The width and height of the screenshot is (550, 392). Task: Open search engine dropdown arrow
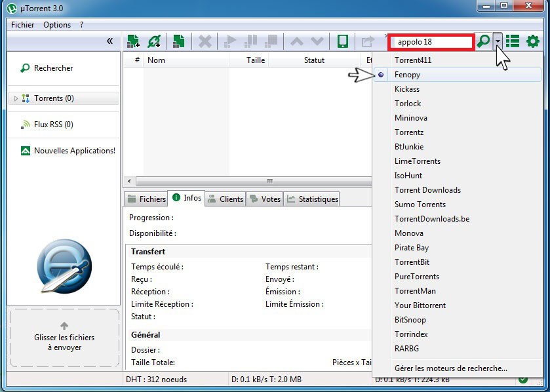tap(498, 41)
